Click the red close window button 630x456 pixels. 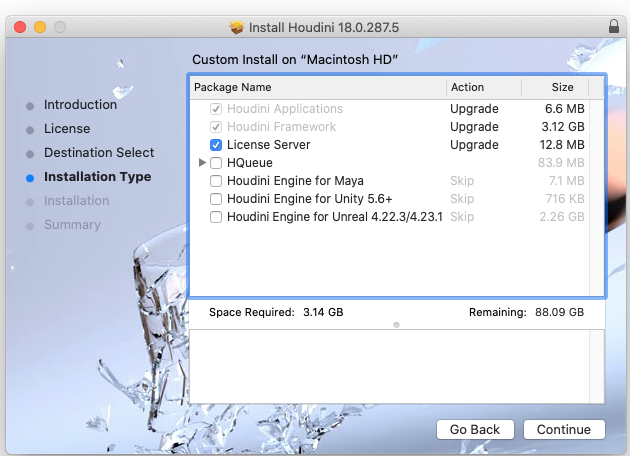pos(20,25)
